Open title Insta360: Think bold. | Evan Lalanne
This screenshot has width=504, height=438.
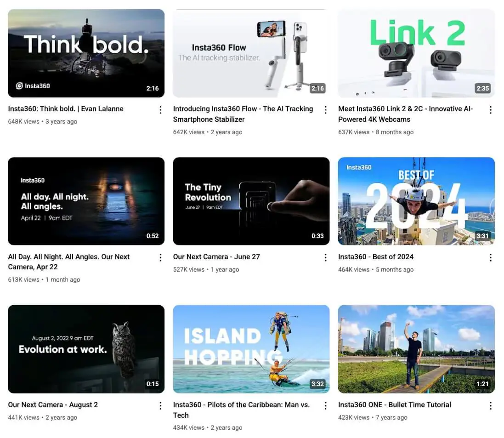[66, 109]
